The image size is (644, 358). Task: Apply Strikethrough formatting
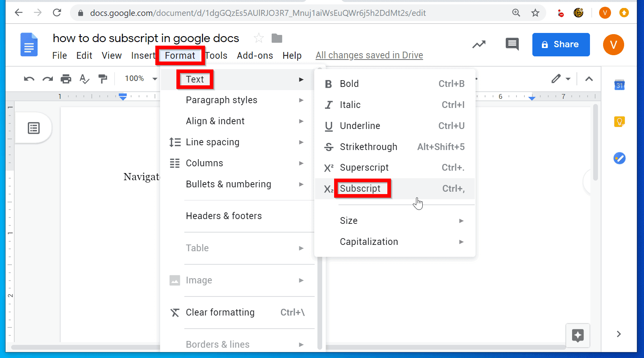pyautogui.click(x=395, y=147)
